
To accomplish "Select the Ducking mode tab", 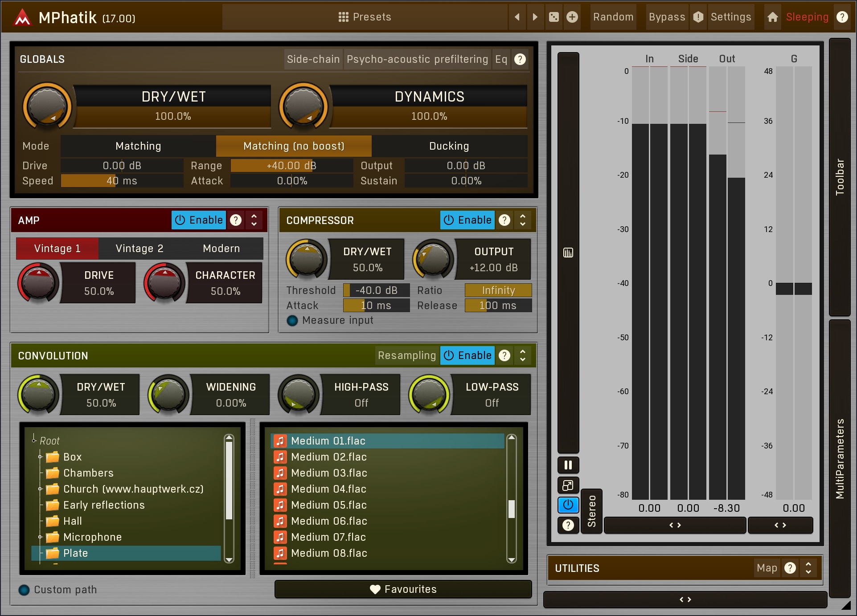I will [x=449, y=146].
